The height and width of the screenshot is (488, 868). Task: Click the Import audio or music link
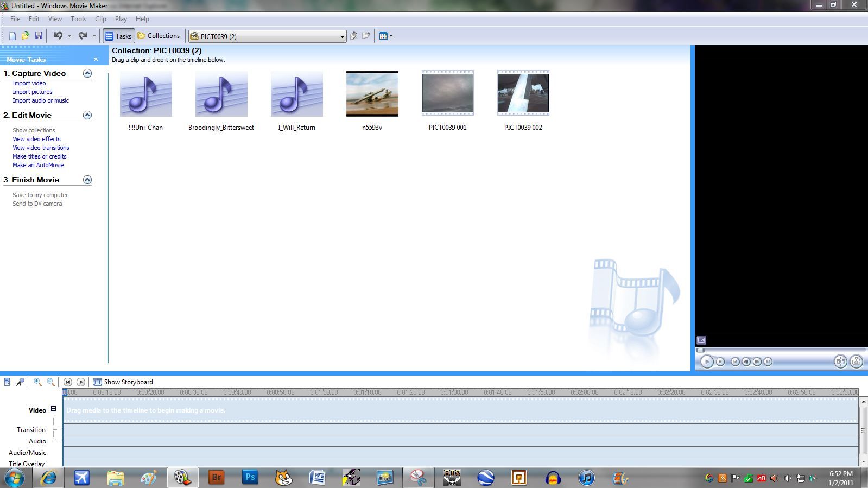(x=41, y=100)
